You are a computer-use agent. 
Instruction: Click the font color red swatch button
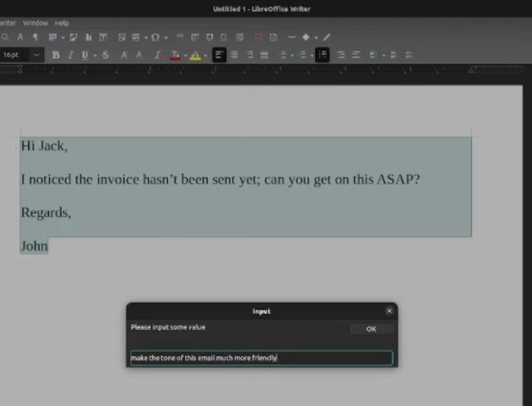tap(174, 55)
